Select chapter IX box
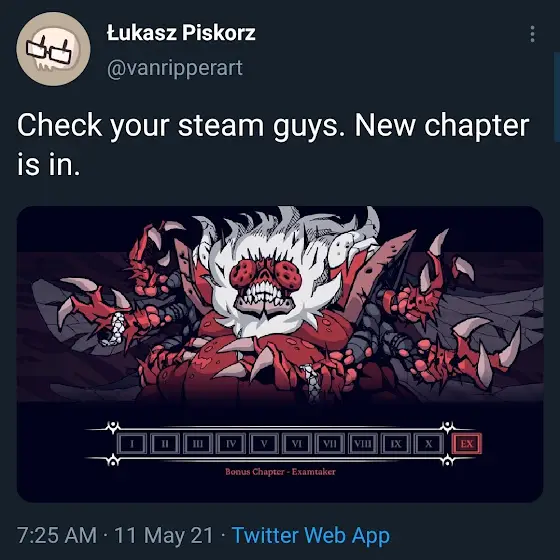 pyautogui.click(x=396, y=444)
